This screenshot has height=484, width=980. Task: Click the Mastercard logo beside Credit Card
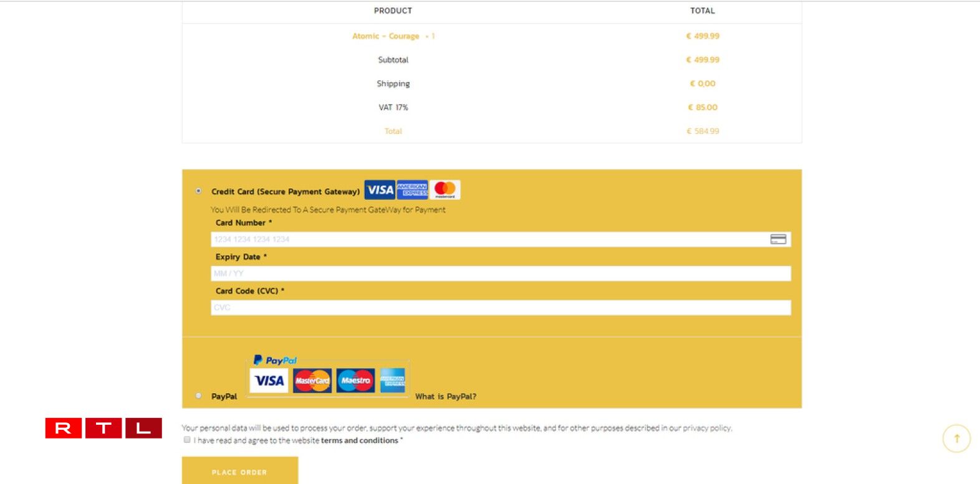pos(444,189)
